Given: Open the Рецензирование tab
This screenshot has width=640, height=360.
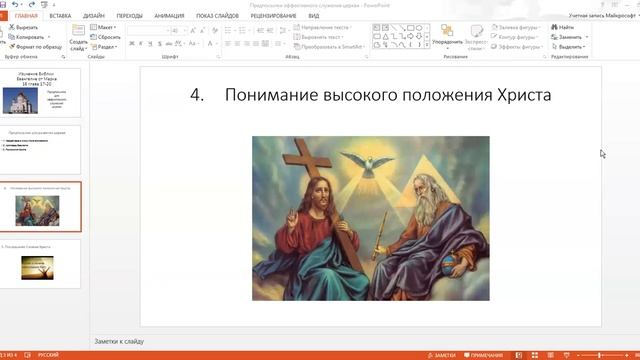Looking at the screenshot, I should click(273, 16).
